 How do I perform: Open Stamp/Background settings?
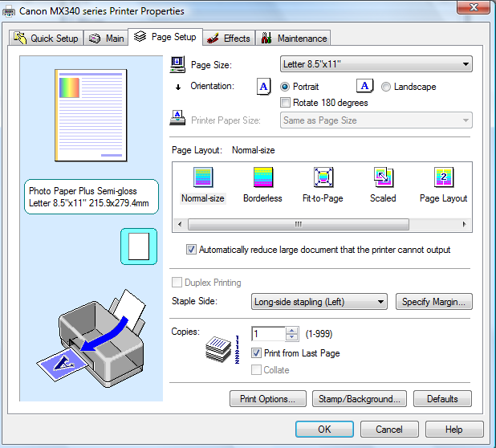(360, 399)
